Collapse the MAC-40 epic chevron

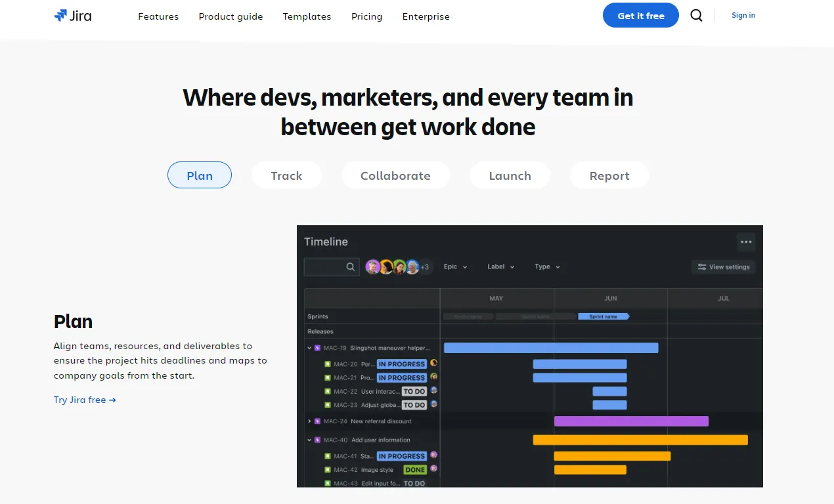coord(309,440)
